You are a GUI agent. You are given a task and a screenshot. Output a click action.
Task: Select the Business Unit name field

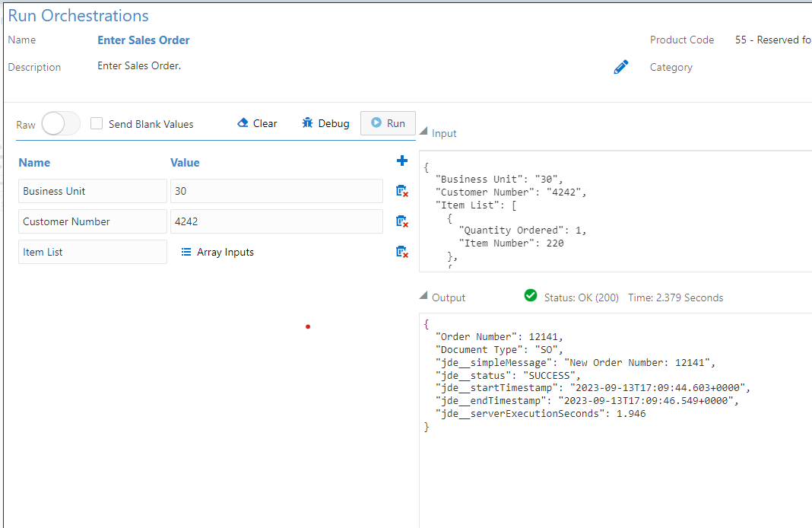click(92, 190)
